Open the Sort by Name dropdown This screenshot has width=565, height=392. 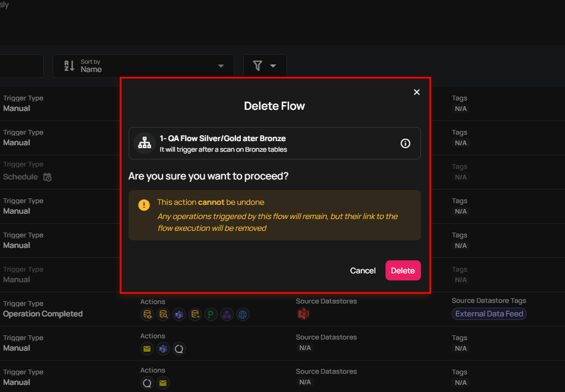tap(143, 66)
